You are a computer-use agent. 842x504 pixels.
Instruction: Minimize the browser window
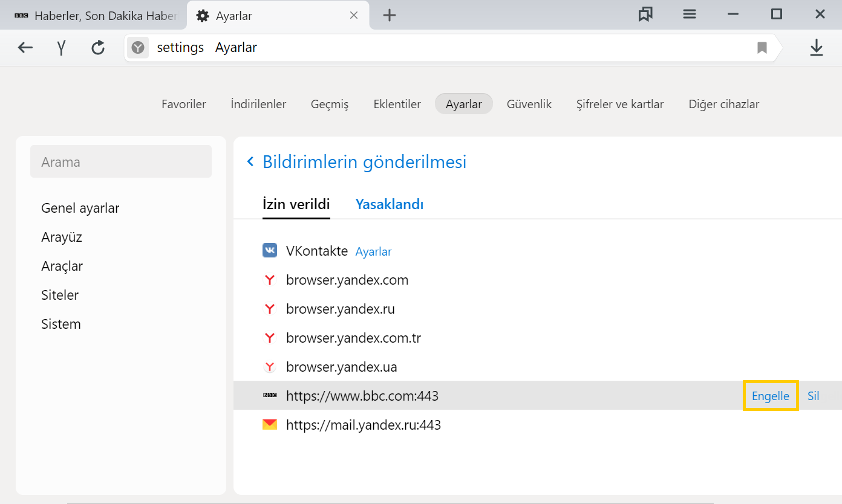tap(733, 15)
